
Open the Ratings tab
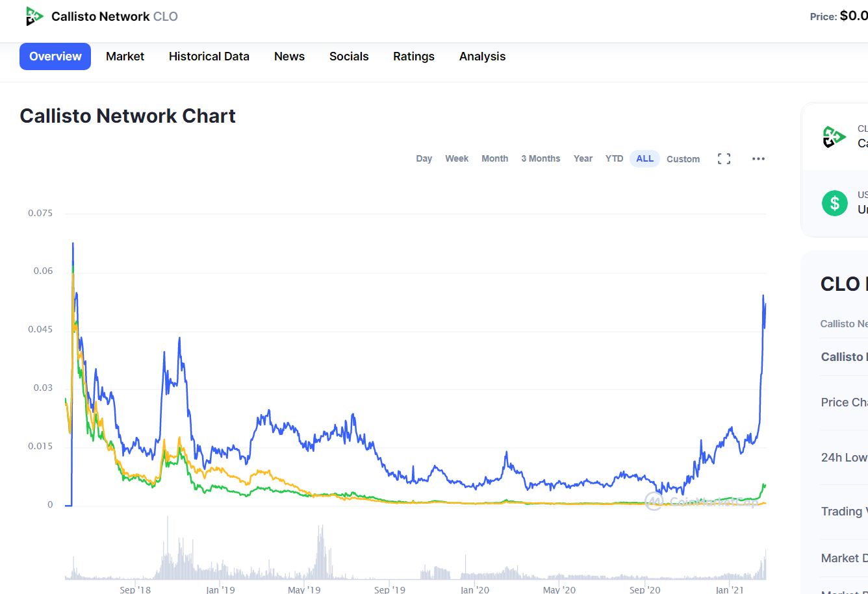tap(414, 56)
